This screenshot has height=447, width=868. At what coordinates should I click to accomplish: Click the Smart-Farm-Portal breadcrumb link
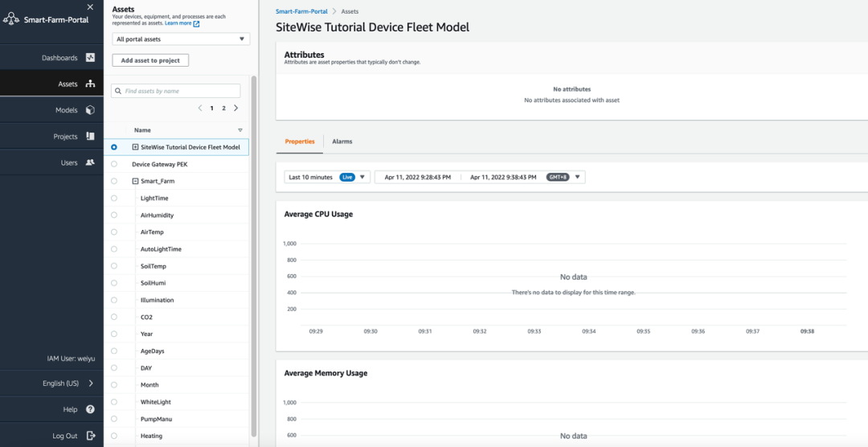coord(301,11)
